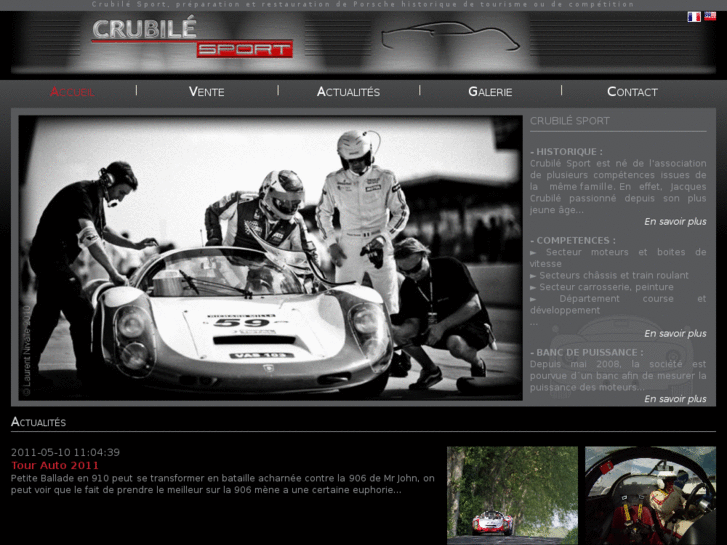Screen dimensions: 727x545
Task: Open the thumbnail of car on tree-lined road
Action: pos(512,495)
